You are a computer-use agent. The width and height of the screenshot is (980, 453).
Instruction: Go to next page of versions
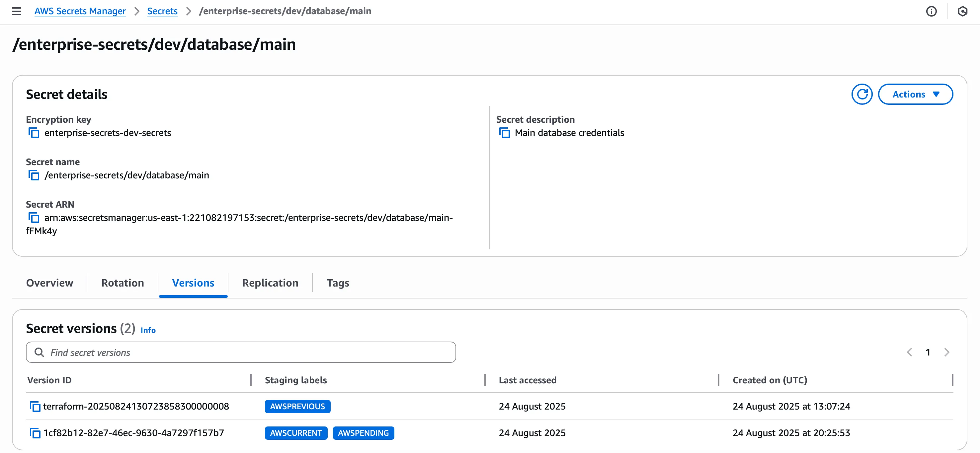point(946,352)
